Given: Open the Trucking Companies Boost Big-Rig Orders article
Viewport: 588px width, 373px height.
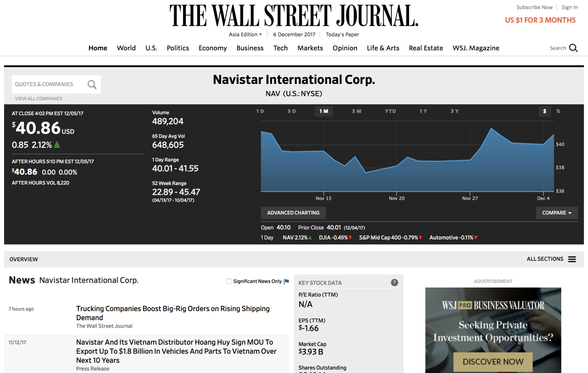Looking at the screenshot, I should click(173, 313).
